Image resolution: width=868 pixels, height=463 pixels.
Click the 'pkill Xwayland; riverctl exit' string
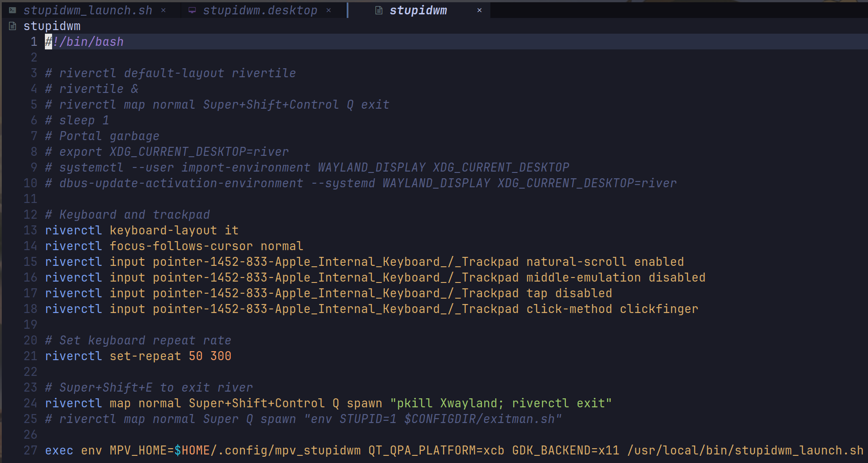501,403
